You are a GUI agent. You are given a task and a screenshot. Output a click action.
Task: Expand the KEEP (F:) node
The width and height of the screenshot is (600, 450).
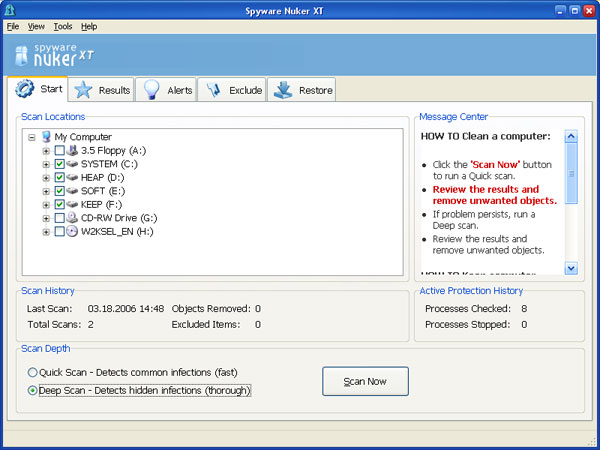[x=46, y=205]
